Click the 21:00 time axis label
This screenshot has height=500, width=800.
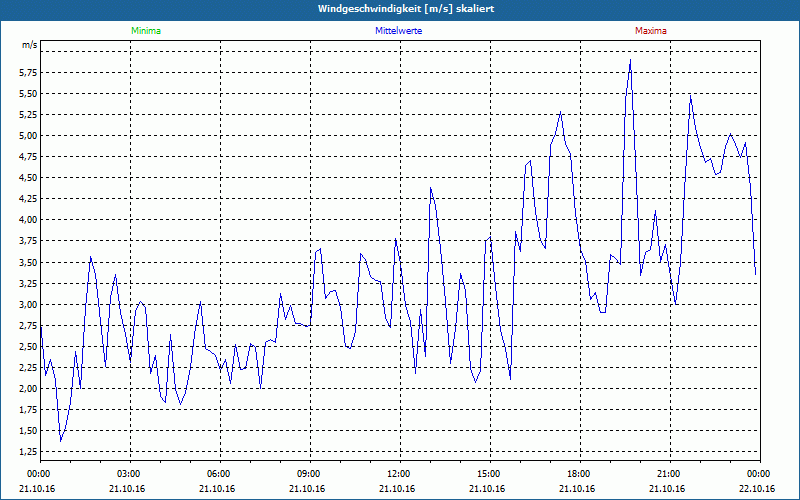tap(667, 474)
